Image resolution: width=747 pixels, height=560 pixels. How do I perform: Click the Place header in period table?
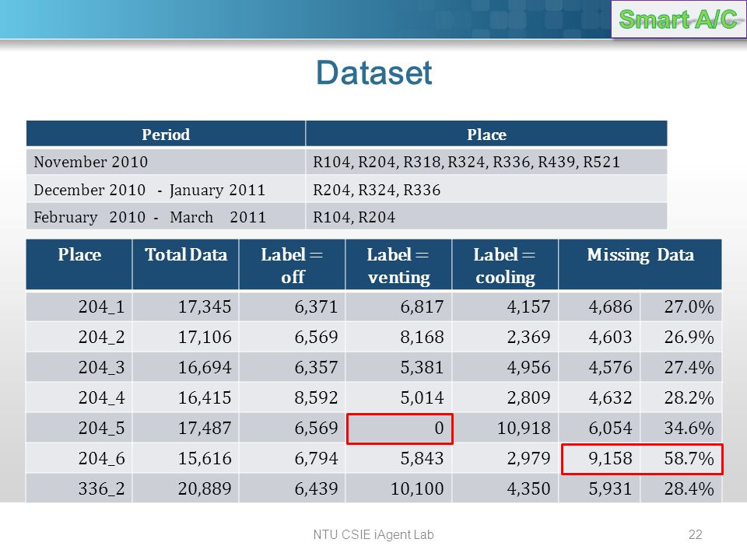click(486, 134)
